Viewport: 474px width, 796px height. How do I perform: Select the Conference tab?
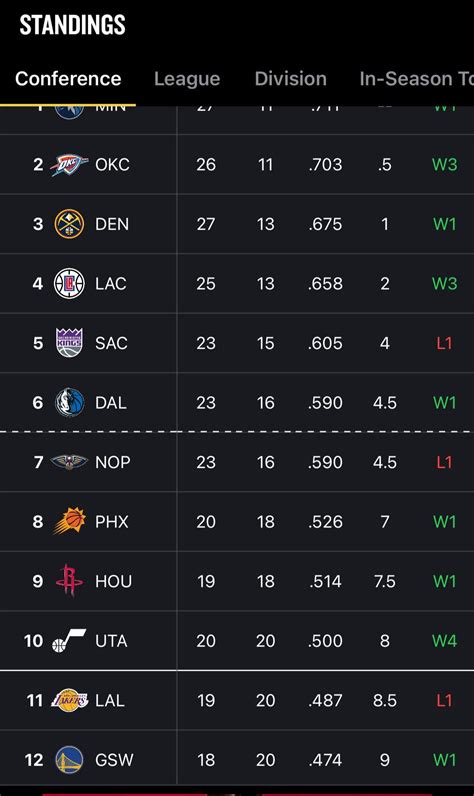[68, 79]
